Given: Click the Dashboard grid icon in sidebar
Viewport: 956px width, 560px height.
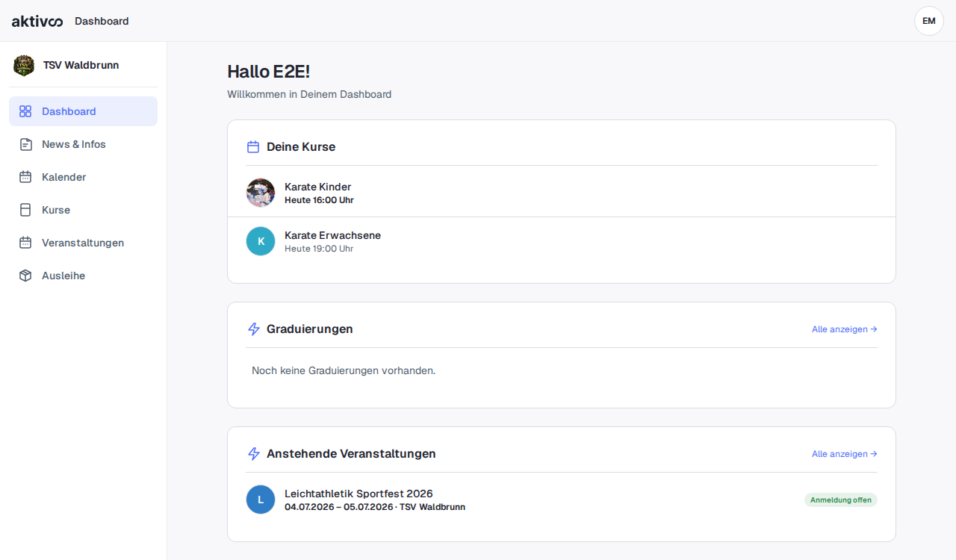Looking at the screenshot, I should click(25, 111).
